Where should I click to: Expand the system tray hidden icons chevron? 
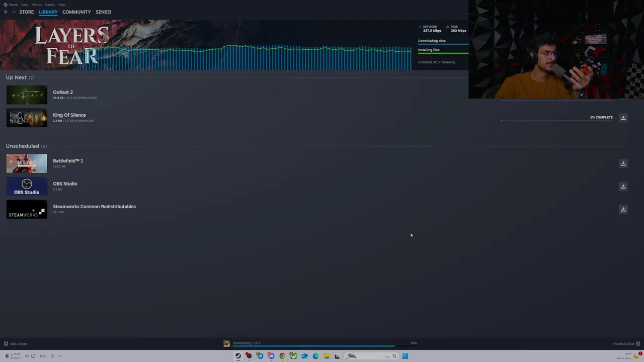pos(60,356)
